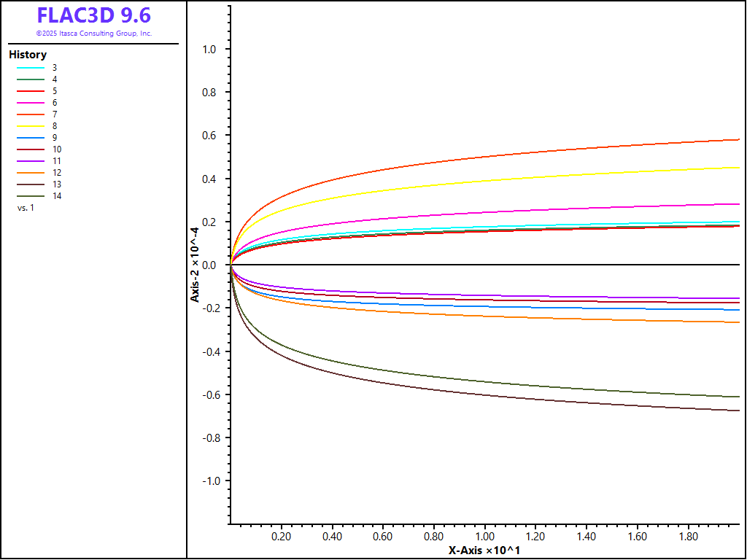Click the X-Axis ×10^1 axis label
The image size is (747, 560).
pyautogui.click(x=484, y=551)
